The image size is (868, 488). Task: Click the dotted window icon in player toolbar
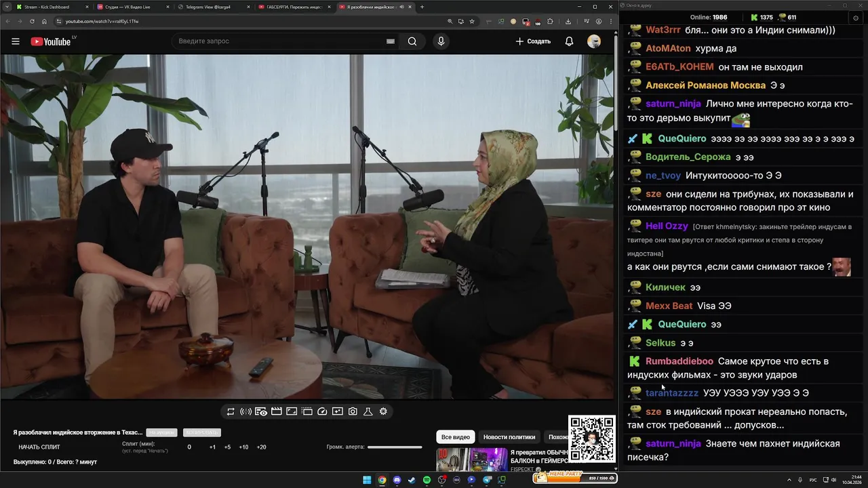307,411
